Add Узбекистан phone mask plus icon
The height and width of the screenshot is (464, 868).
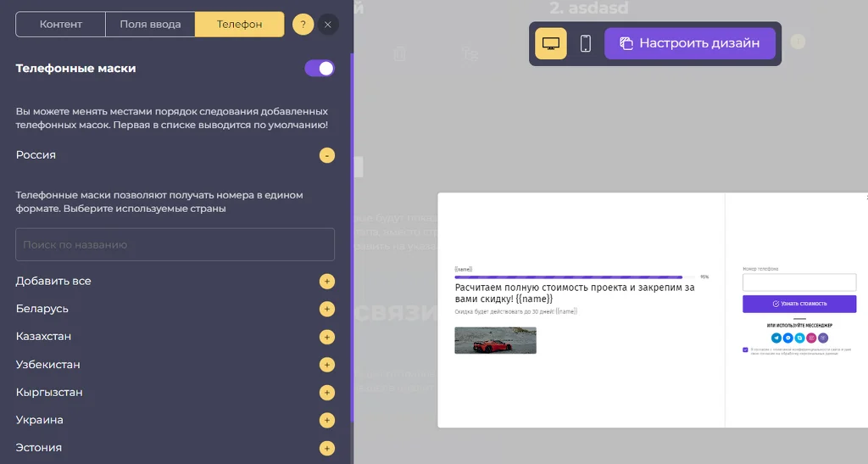tap(326, 365)
